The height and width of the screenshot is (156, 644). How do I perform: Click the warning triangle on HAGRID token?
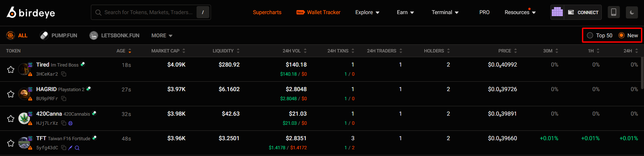[x=30, y=99]
